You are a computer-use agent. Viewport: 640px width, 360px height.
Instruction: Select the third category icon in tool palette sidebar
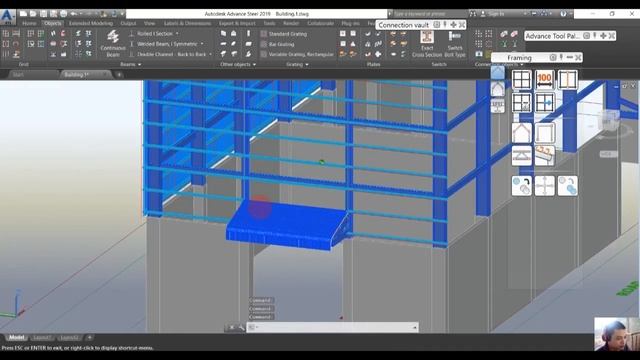point(498,106)
